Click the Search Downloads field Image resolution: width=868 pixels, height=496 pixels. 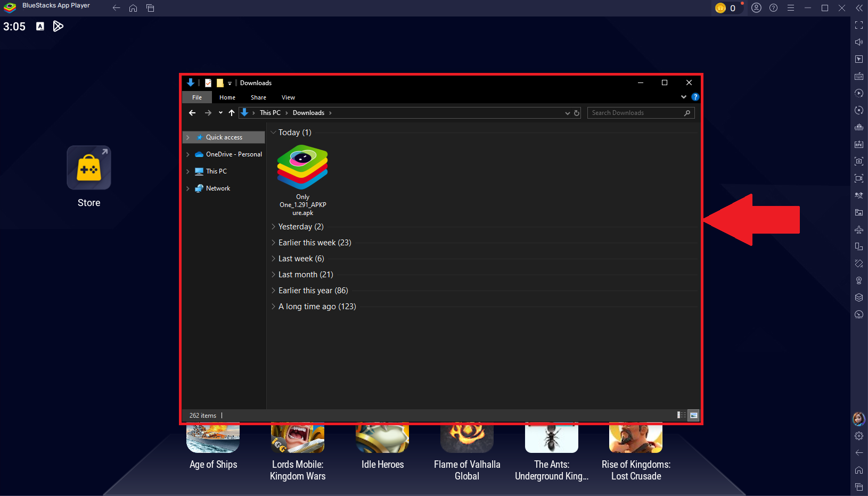636,113
